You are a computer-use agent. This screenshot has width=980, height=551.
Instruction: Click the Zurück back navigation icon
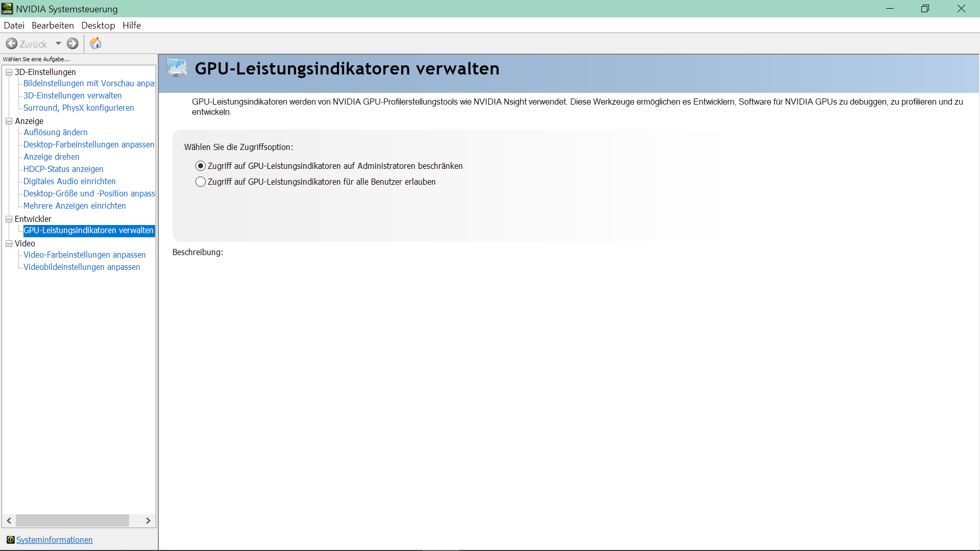(x=12, y=43)
